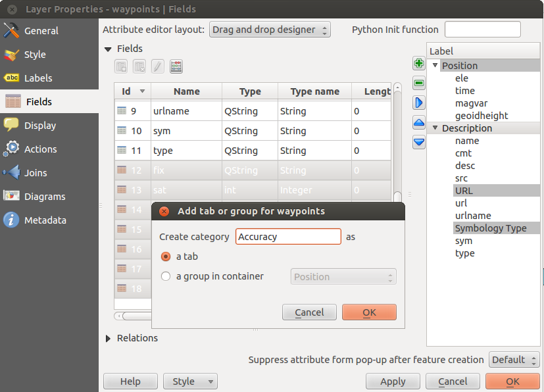Click the Apply button
544x392 pixels.
393,381
